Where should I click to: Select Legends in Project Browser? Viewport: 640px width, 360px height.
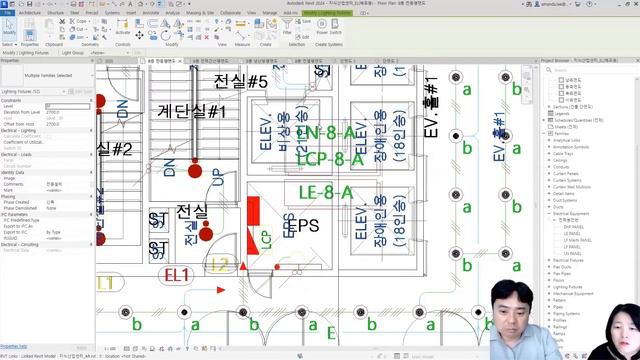click(x=562, y=113)
